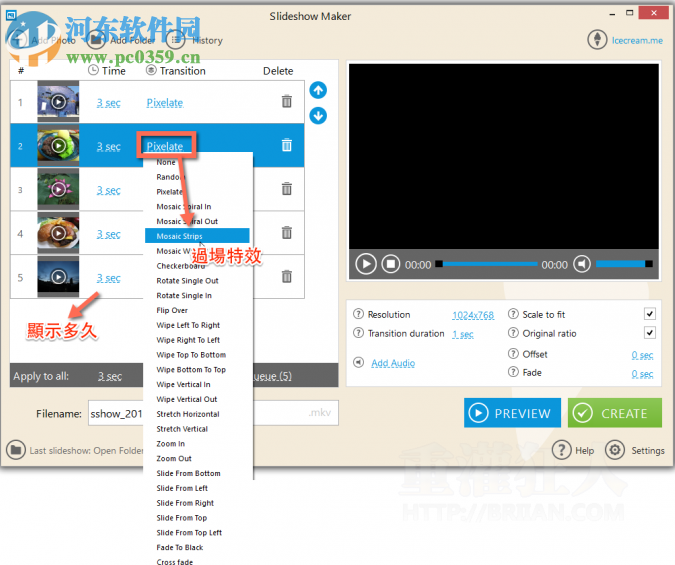Adjust the player volume slider
Screen dimensions: 675x565
coord(624,264)
